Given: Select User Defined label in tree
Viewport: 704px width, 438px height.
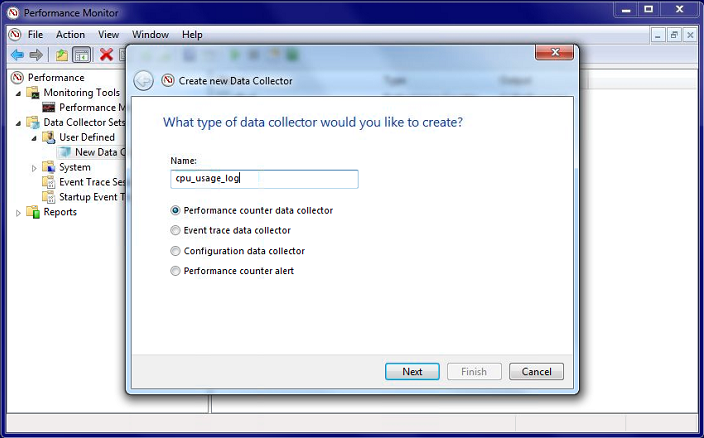Looking at the screenshot, I should pyautogui.click(x=87, y=137).
